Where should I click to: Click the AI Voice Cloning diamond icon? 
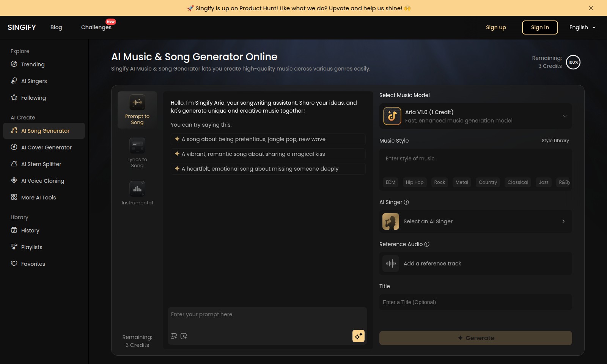coord(14,180)
